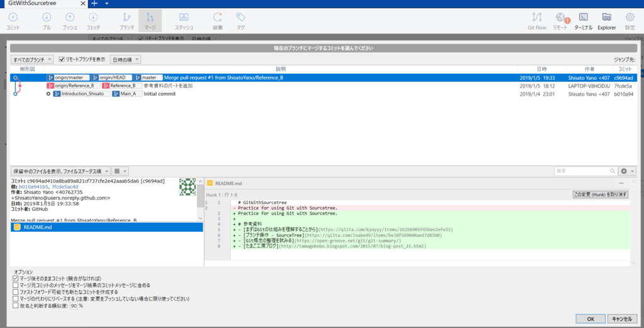Toggle 改名と判断する類似度 checkbox
This screenshot has height=328, width=644.
coord(15,306)
